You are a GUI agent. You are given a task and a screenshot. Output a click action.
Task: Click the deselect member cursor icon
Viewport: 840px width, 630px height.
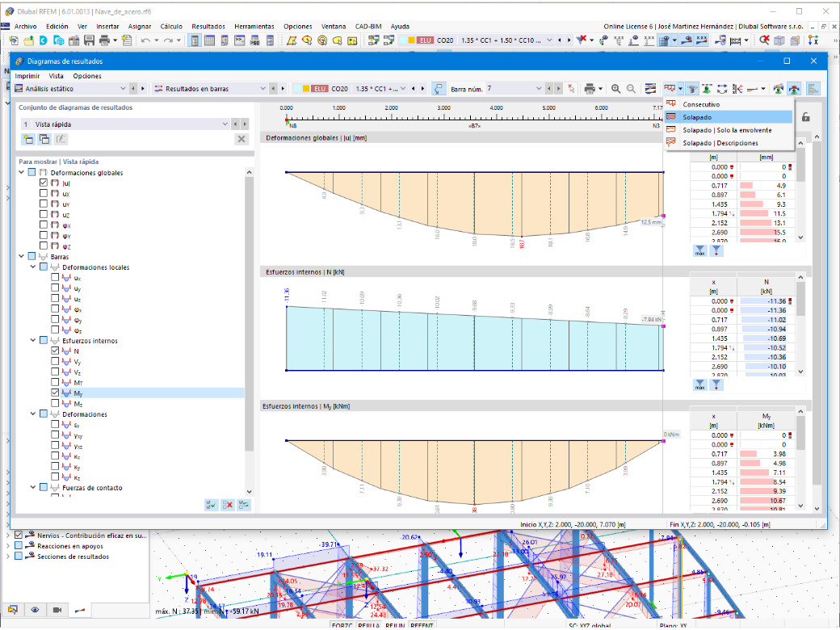pos(572,89)
